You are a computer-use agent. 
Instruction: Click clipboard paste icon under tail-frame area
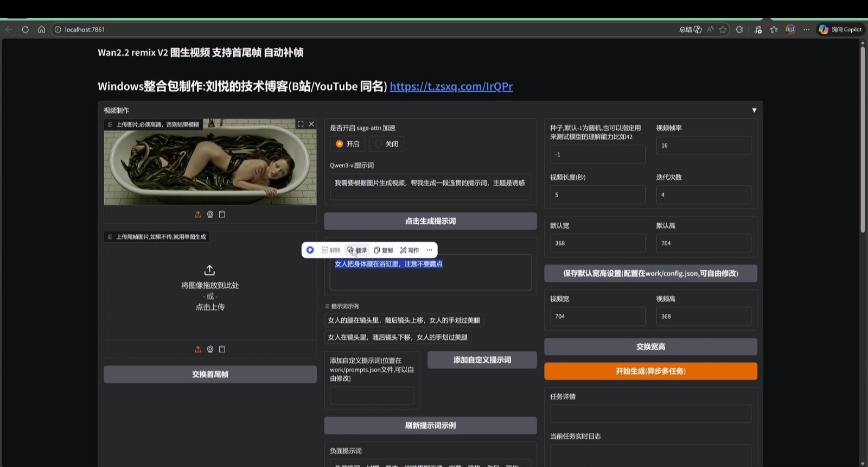[x=222, y=349]
